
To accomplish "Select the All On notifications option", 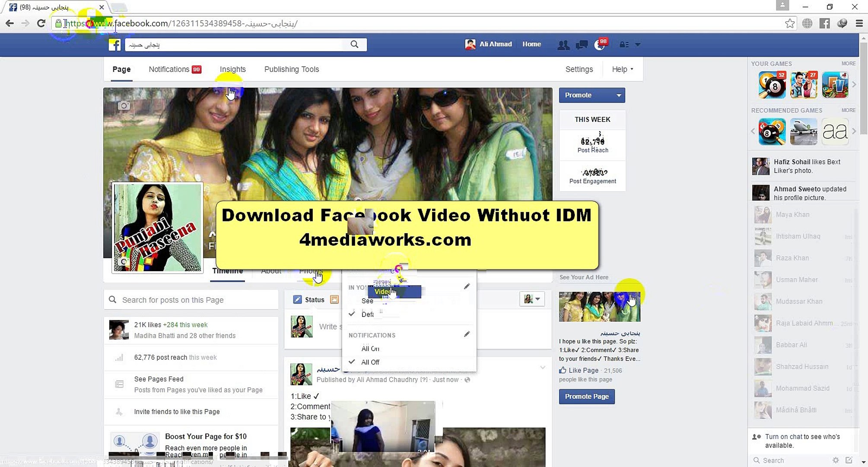I will point(370,348).
